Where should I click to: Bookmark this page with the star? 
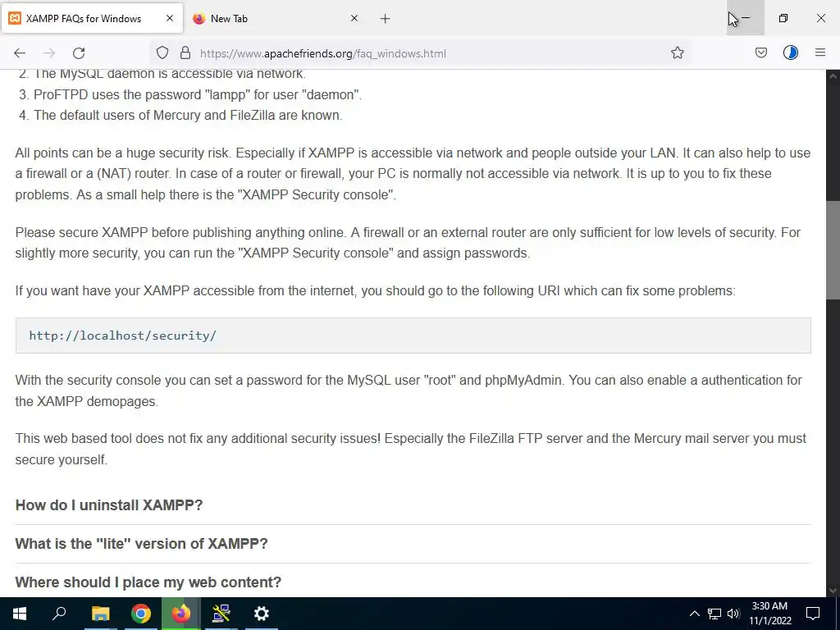click(x=677, y=53)
